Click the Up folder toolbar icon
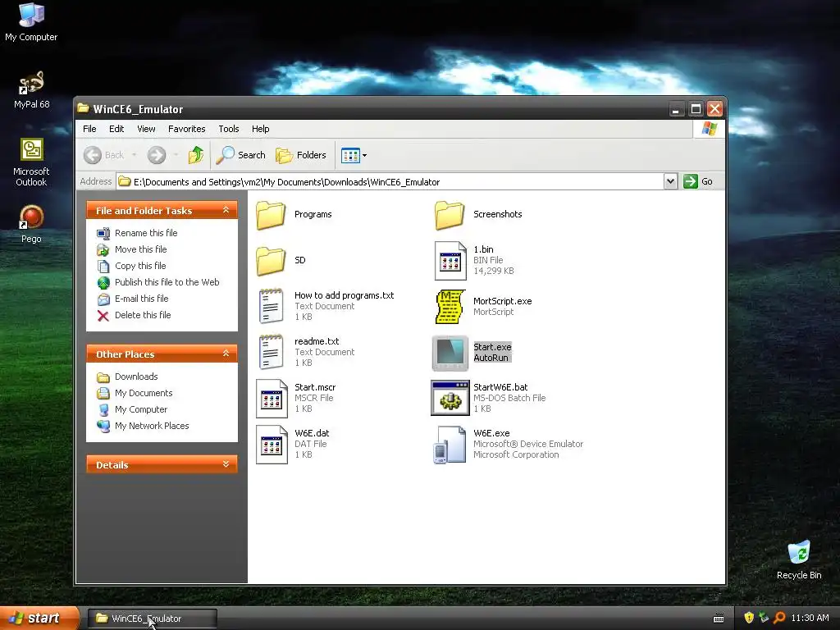 point(195,155)
